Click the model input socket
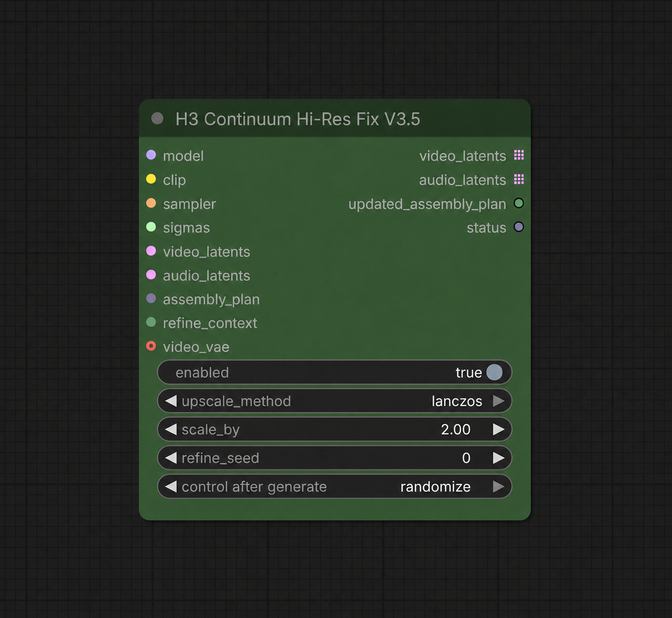 click(151, 155)
